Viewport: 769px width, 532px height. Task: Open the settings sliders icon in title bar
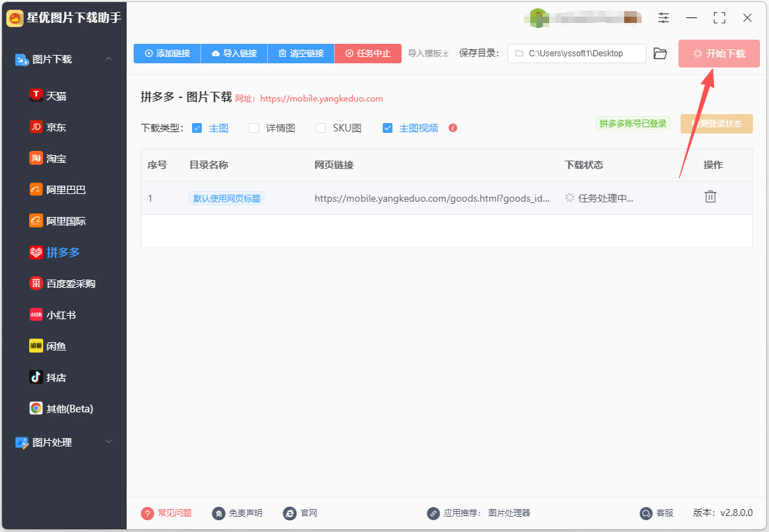point(663,18)
